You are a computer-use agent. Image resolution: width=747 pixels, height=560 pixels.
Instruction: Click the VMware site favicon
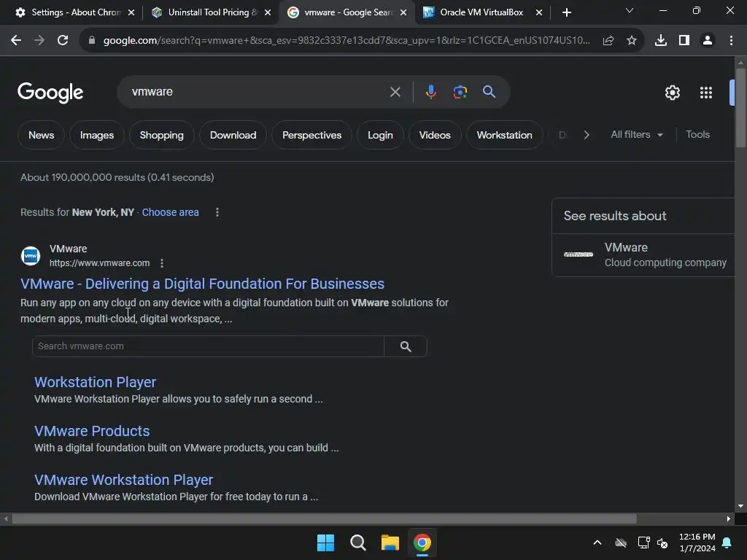click(x=31, y=256)
